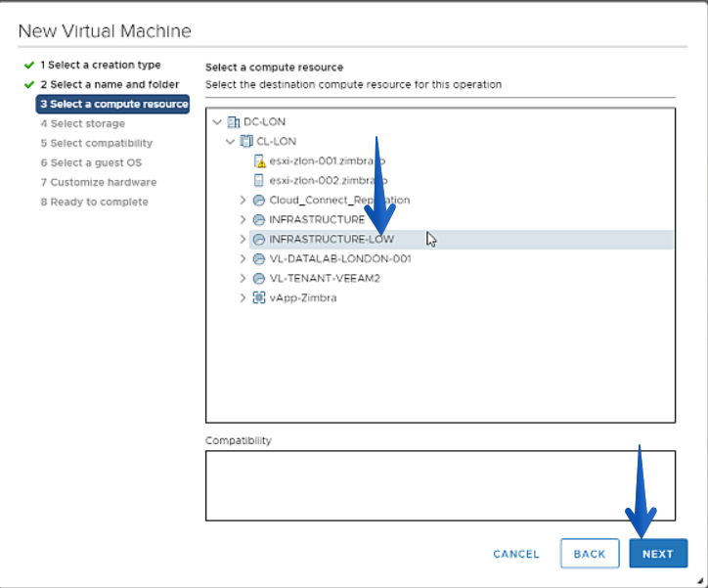Viewport: 708px width, 588px height.
Task: Click the BACK button
Action: [x=590, y=553]
